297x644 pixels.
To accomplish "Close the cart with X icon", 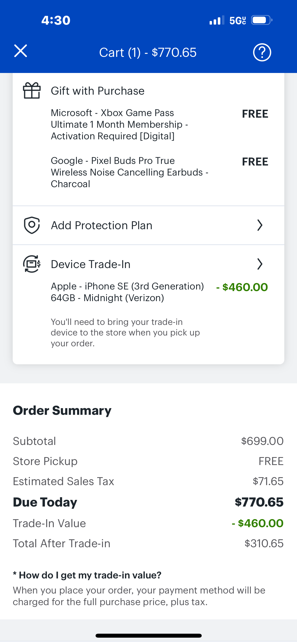I will (21, 51).
